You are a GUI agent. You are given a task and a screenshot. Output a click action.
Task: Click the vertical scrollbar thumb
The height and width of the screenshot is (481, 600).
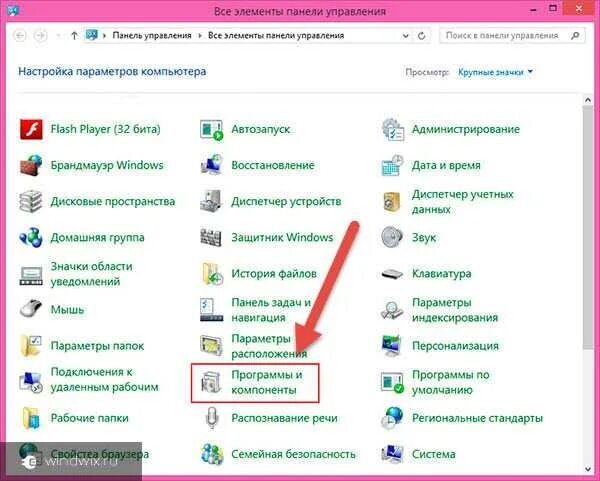coord(588,227)
